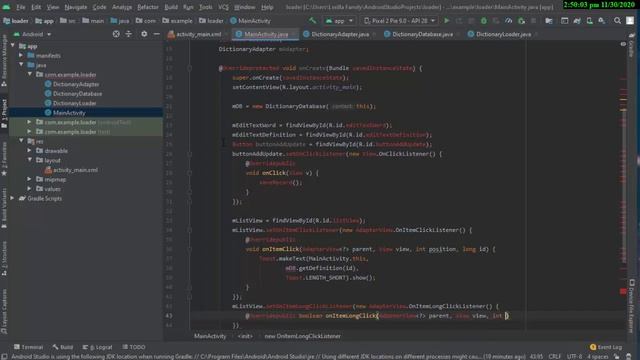Open Search Everywhere magnifier icon
Image resolution: width=640 pixels, height=360 pixels.
pos(618,21)
